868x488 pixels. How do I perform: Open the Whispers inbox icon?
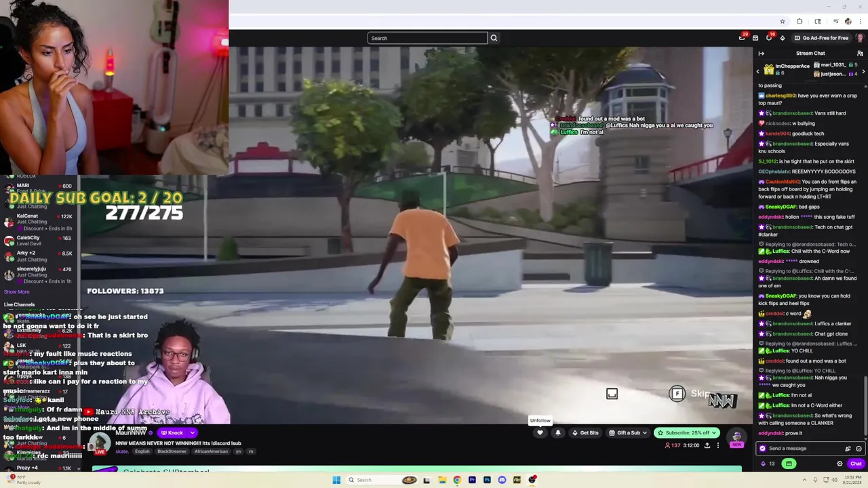tap(755, 38)
